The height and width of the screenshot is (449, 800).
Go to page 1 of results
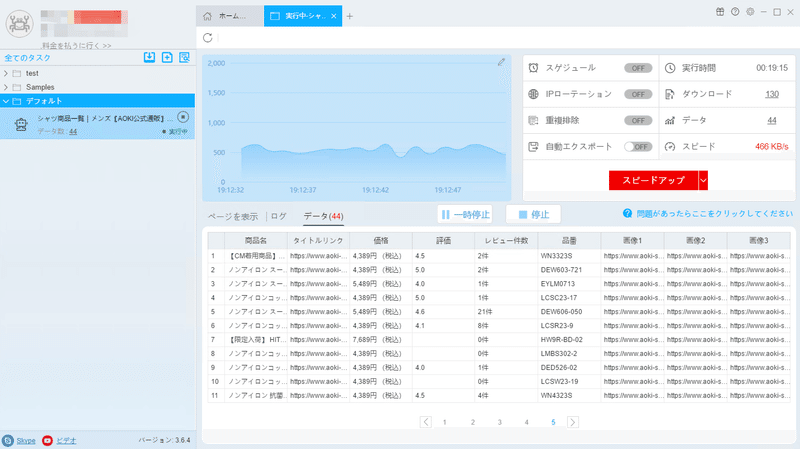444,422
